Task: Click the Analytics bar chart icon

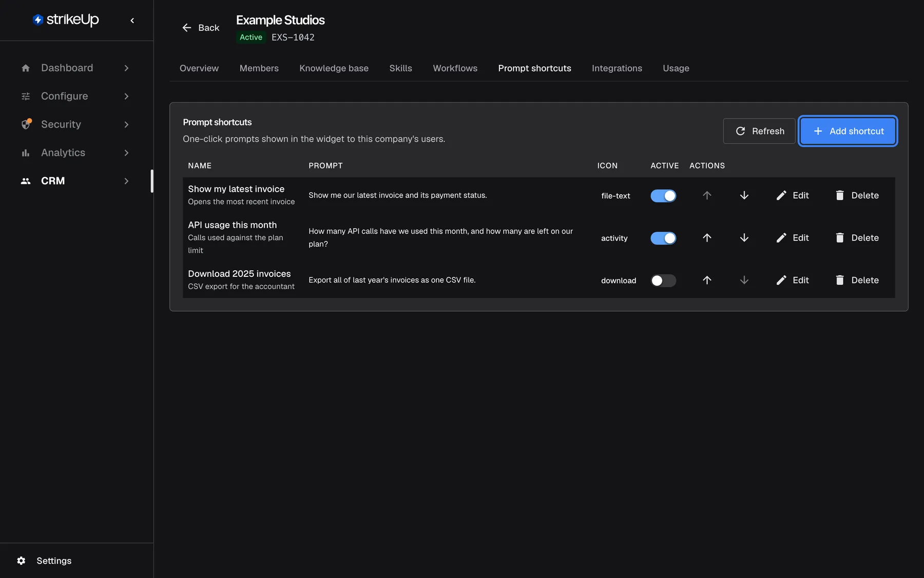Action: [x=26, y=153]
